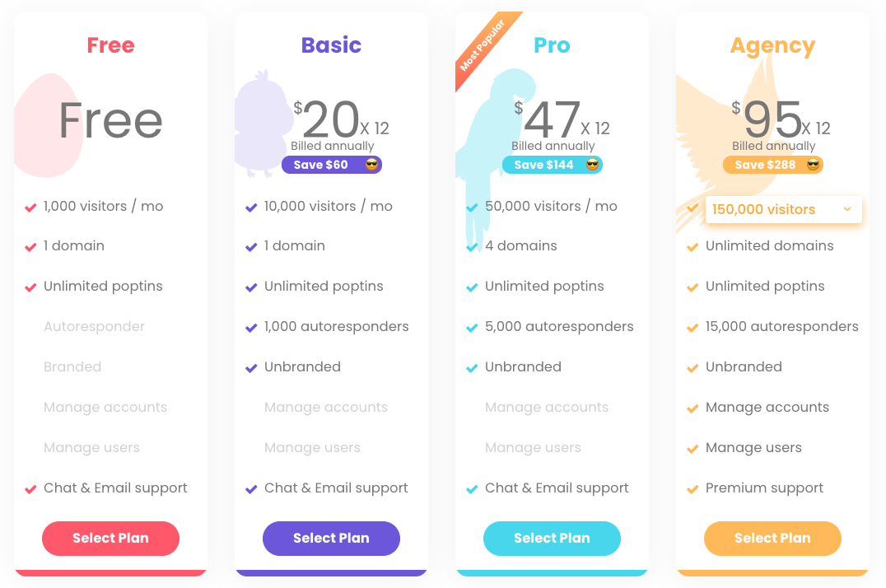Click the Pro plan title heading

click(x=552, y=45)
